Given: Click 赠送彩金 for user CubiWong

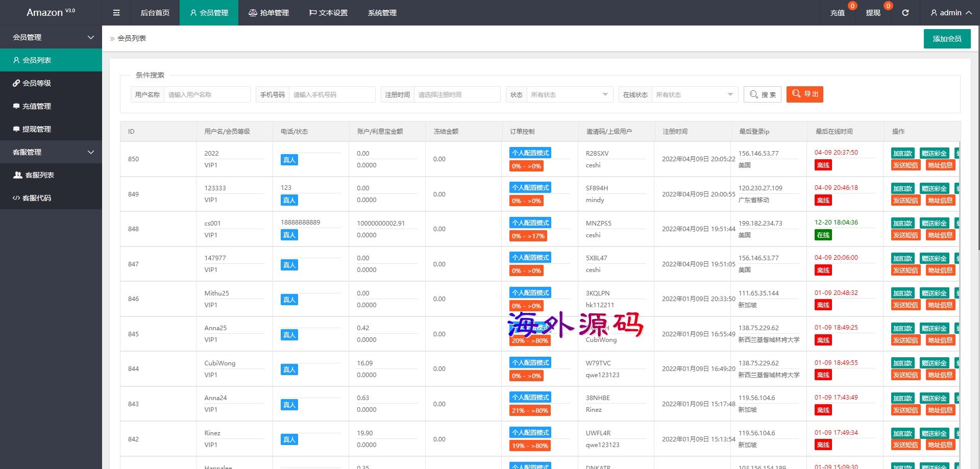Looking at the screenshot, I should click(934, 363).
